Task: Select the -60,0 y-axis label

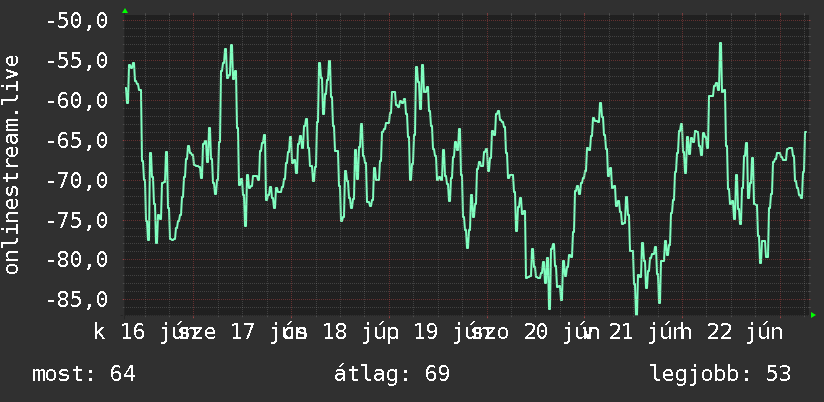Action: tap(77, 101)
